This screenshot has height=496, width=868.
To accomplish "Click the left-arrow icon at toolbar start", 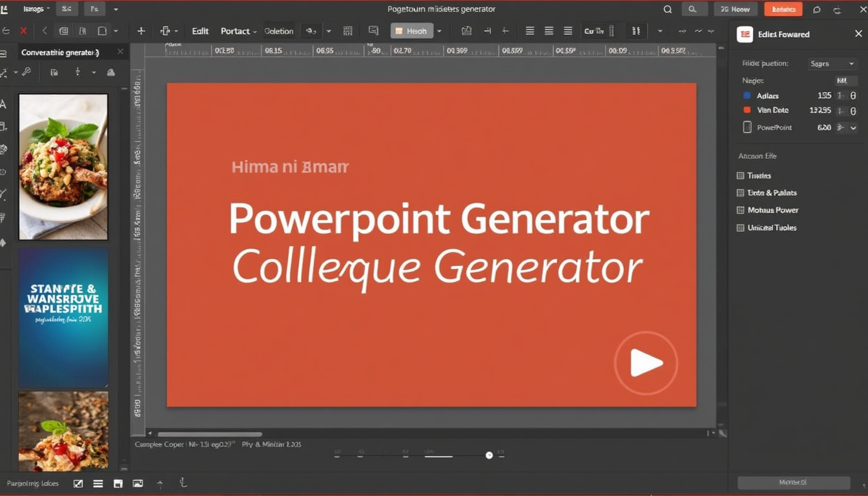I will (5, 31).
